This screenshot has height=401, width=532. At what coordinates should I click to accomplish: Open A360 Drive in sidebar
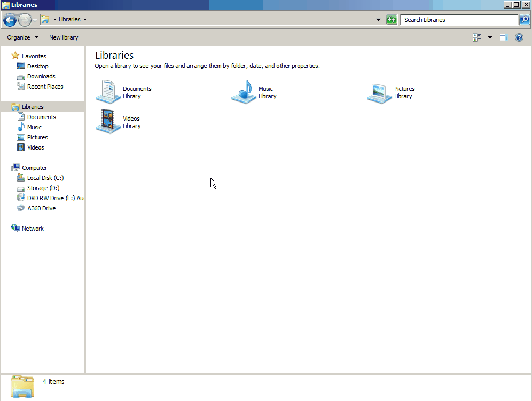41,209
